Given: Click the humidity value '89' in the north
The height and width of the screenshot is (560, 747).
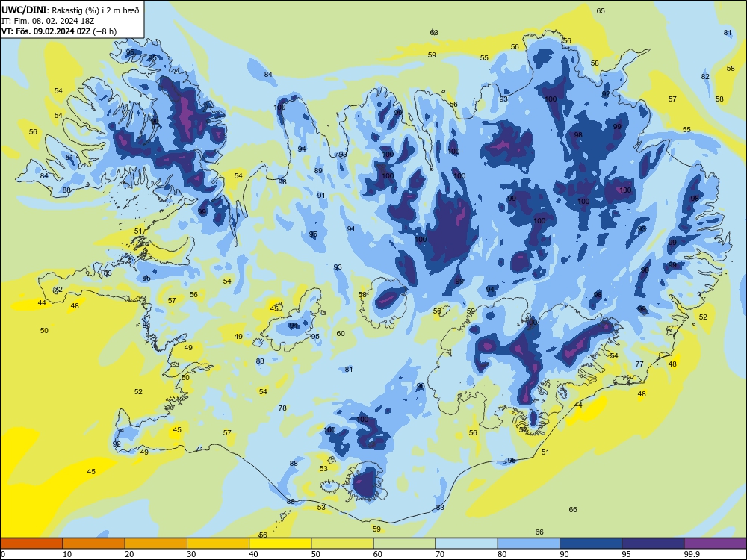Looking at the screenshot, I should click(318, 170).
